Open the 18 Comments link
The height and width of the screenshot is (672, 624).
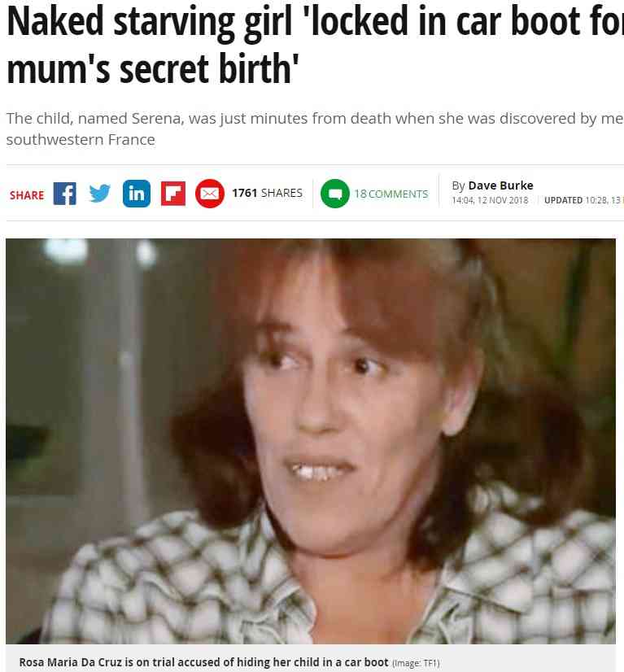pos(391,194)
